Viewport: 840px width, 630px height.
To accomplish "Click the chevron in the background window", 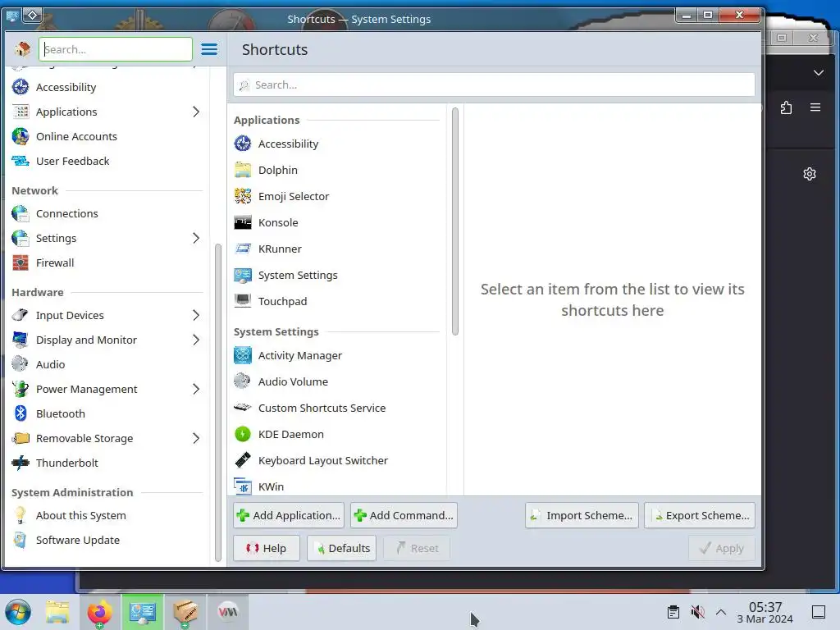I will (x=818, y=73).
